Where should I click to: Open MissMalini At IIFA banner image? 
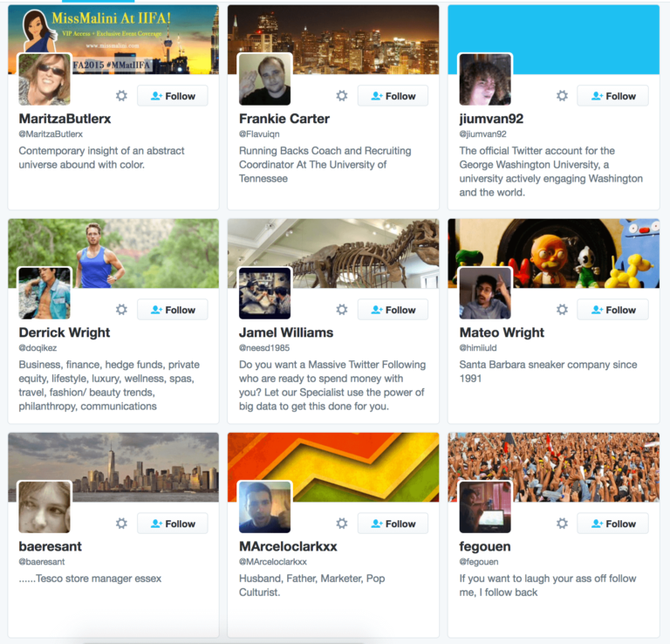pyautogui.click(x=113, y=39)
